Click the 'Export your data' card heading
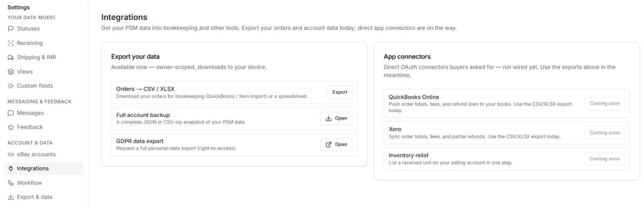644x212 pixels. tap(136, 57)
